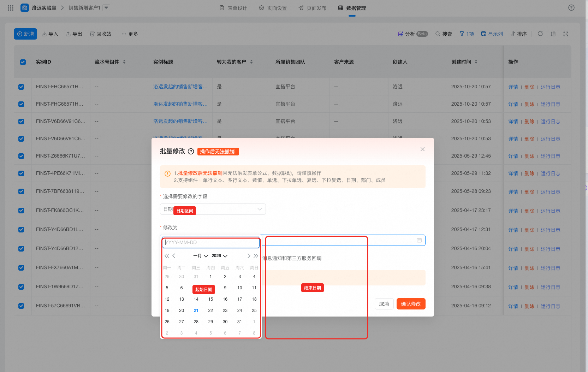Toggle the select-all header checkbox
This screenshot has width=588, height=372.
tap(23, 62)
